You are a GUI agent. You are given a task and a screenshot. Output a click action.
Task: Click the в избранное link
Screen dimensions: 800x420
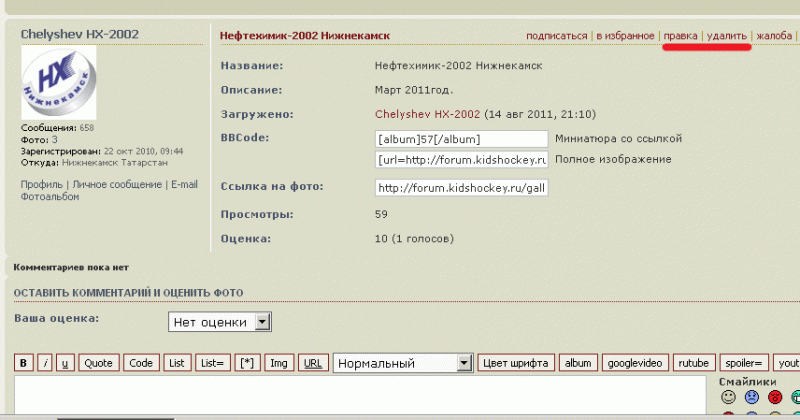625,36
